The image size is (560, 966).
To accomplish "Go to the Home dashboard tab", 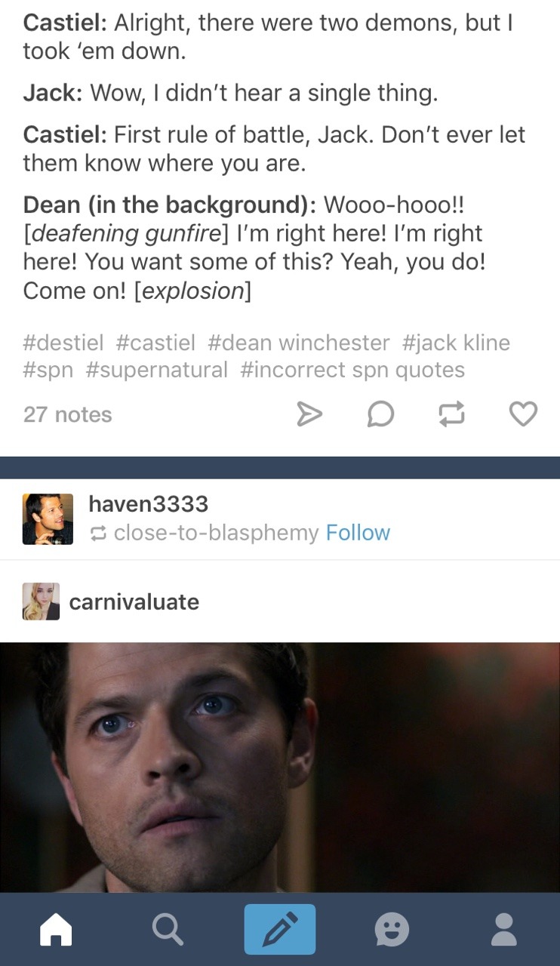I will [57, 929].
